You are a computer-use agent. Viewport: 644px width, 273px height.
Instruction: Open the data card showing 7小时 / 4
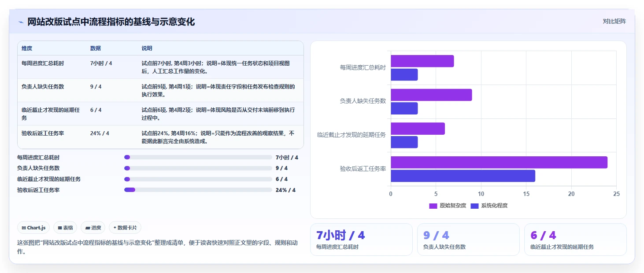[361, 240]
